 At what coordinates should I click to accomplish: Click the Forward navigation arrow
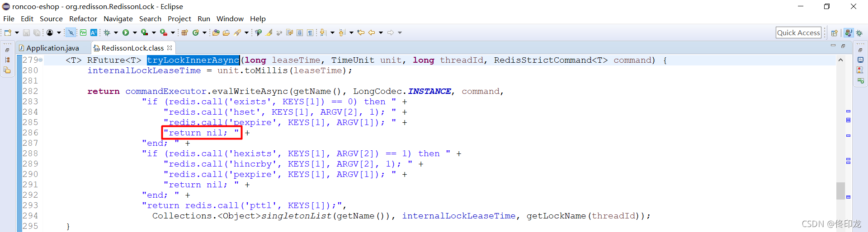click(391, 32)
